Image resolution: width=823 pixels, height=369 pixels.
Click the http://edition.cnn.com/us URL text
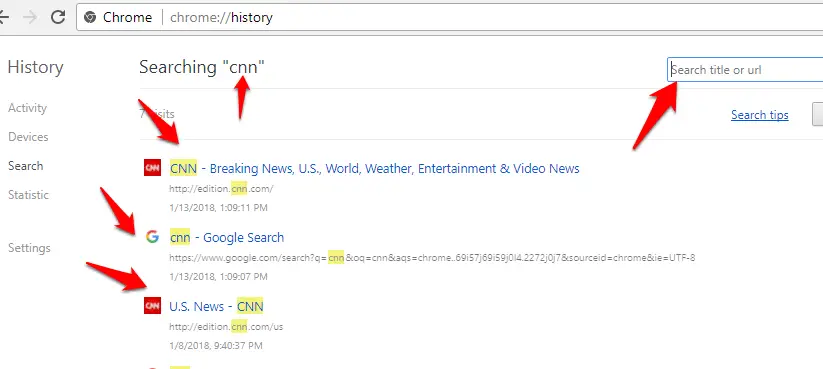(226, 327)
